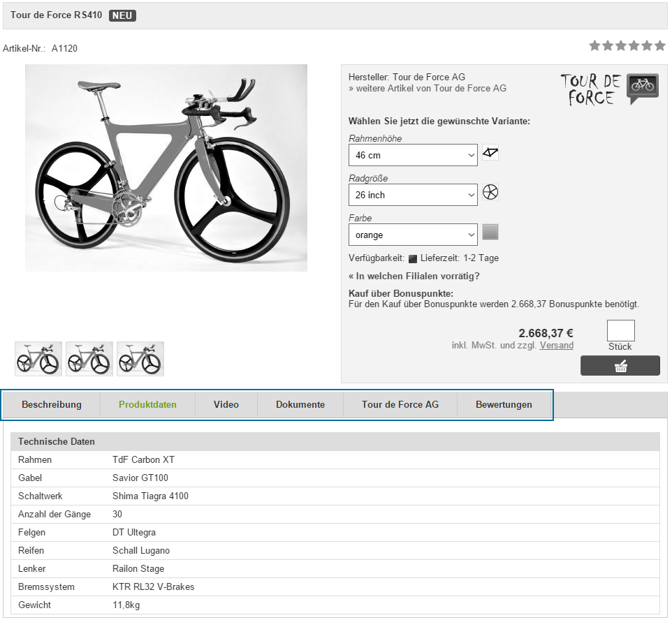Click the availability status indicator square
This screenshot has height=620, width=672.
tap(413, 258)
